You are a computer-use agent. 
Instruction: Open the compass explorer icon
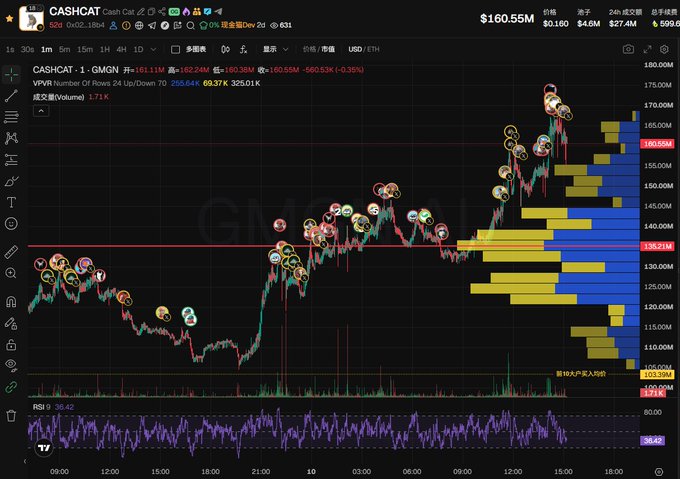[165, 26]
